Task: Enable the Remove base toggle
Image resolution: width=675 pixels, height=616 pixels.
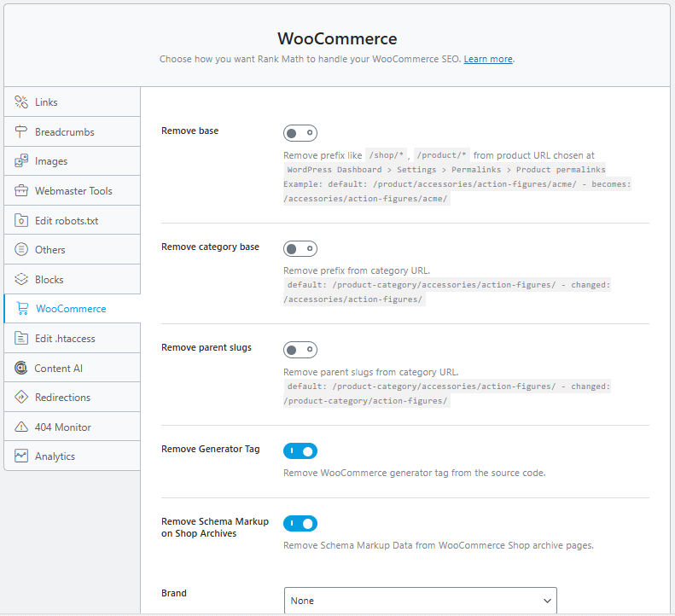Action: click(300, 133)
